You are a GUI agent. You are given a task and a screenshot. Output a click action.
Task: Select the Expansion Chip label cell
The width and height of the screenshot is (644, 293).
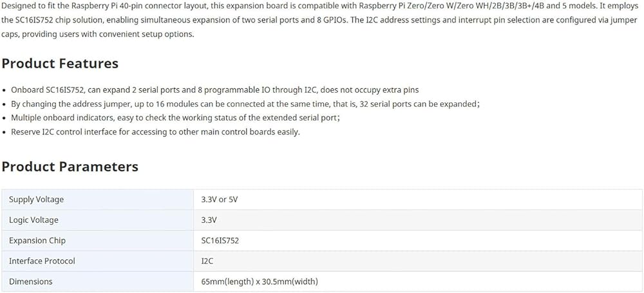pos(98,240)
